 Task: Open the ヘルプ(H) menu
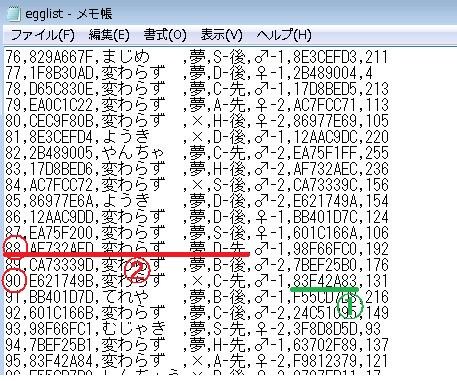pos(284,35)
